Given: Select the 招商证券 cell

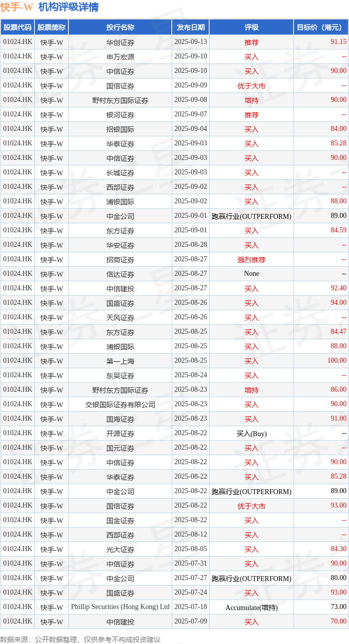Looking at the screenshot, I should click(120, 260).
